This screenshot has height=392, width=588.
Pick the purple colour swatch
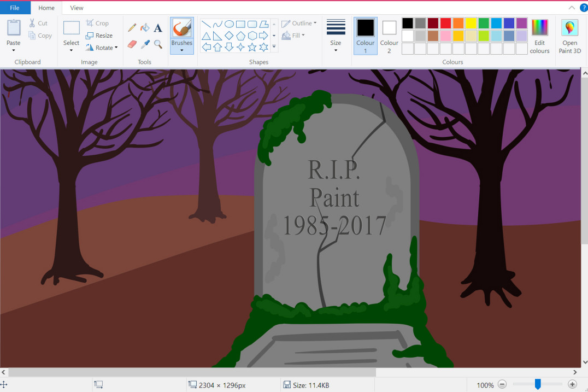pos(522,24)
